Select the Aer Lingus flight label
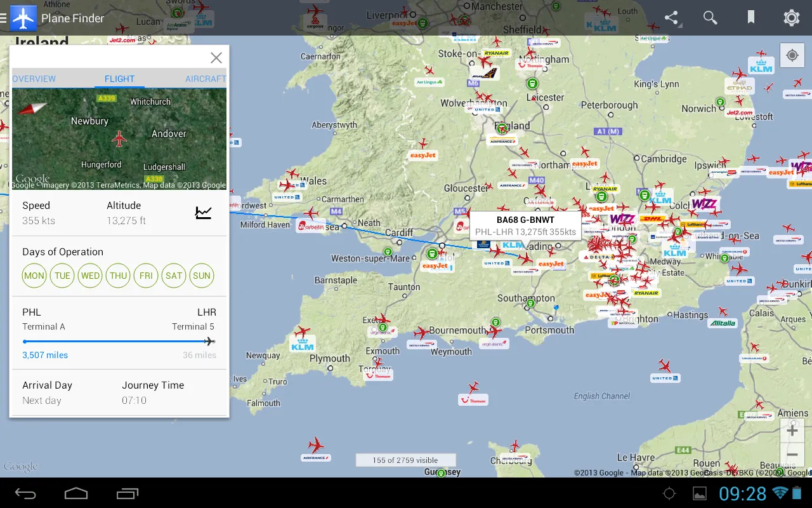This screenshot has width=812, height=508. pyautogui.click(x=429, y=82)
